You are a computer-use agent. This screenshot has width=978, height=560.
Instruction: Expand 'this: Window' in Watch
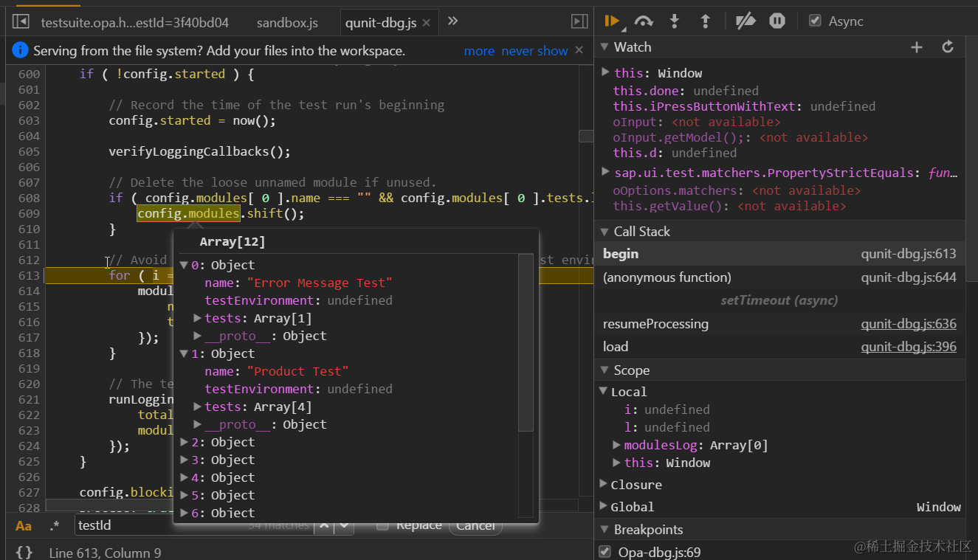coord(605,72)
